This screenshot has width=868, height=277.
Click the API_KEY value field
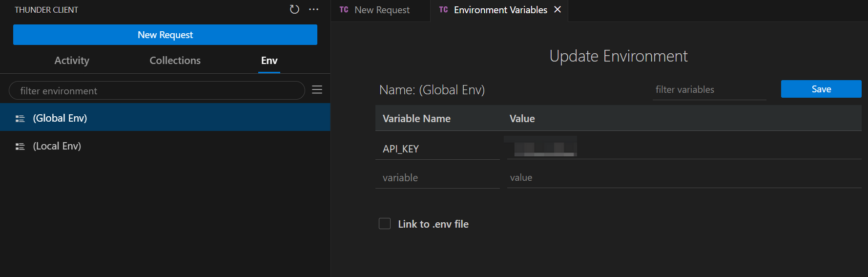click(684, 149)
